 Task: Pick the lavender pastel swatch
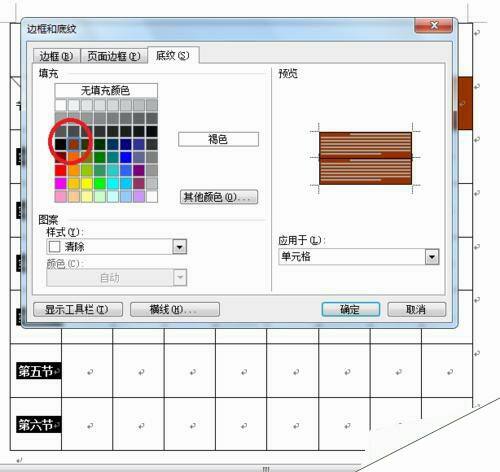click(x=139, y=197)
